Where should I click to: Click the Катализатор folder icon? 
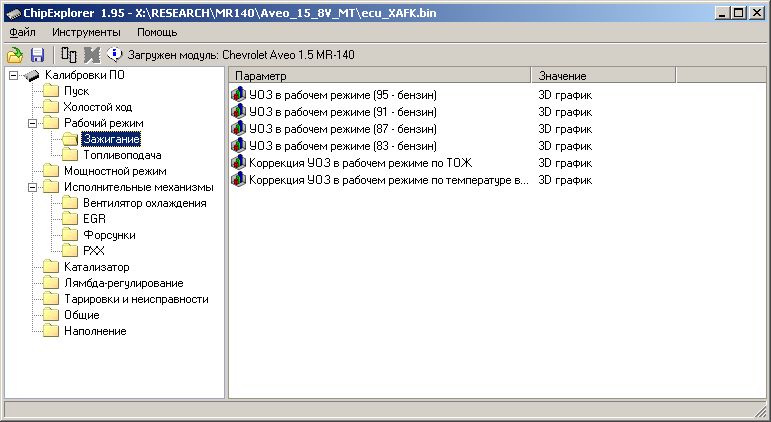tap(51, 267)
